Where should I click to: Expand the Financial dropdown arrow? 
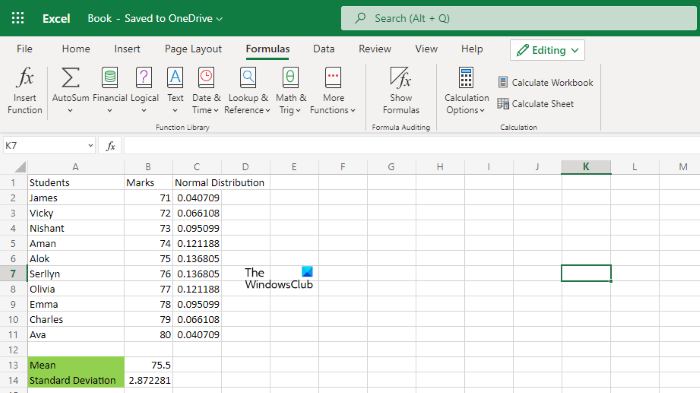pyautogui.click(x=110, y=111)
